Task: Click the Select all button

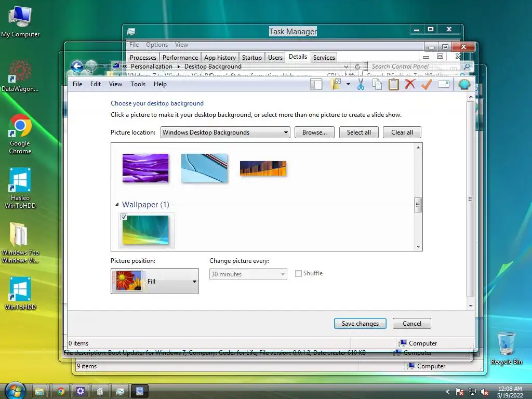Action: click(x=359, y=132)
